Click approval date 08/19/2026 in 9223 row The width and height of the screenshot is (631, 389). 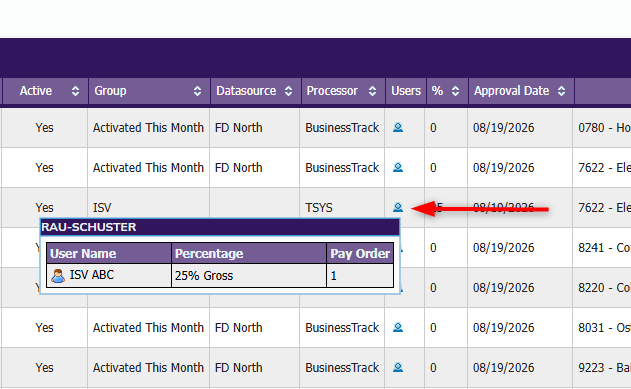[x=503, y=367]
